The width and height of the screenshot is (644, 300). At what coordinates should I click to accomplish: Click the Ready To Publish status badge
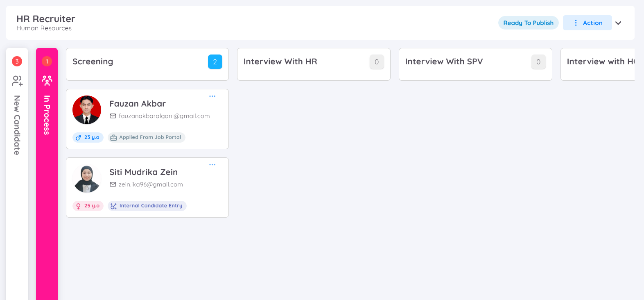pos(528,23)
